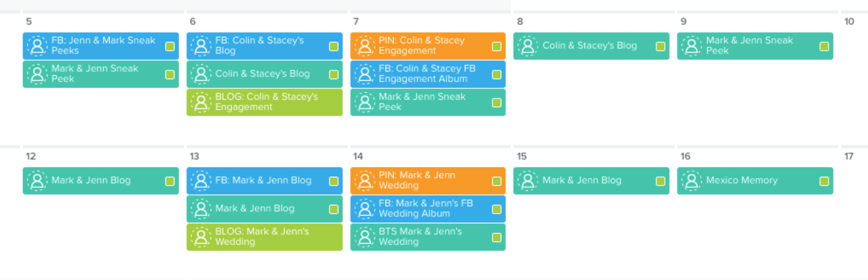Open the day 15 Mark & Jenn Blog event
The width and height of the screenshot is (868, 280).
591,181
